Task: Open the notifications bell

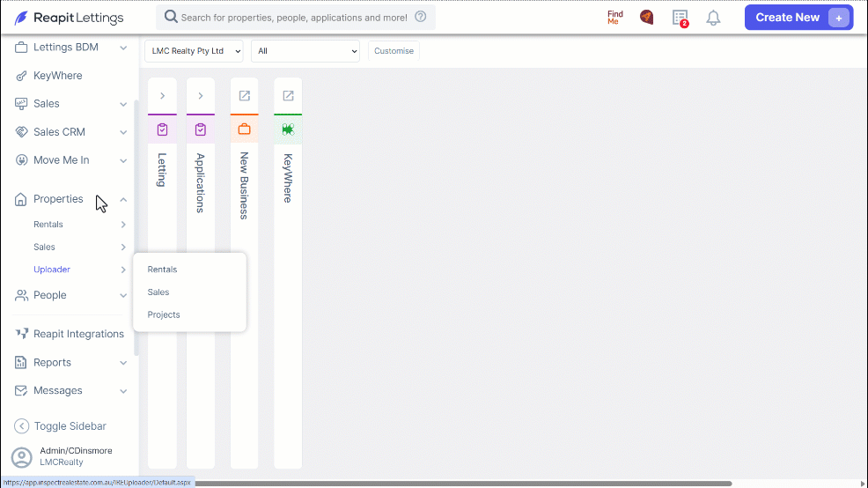Action: pyautogui.click(x=714, y=18)
